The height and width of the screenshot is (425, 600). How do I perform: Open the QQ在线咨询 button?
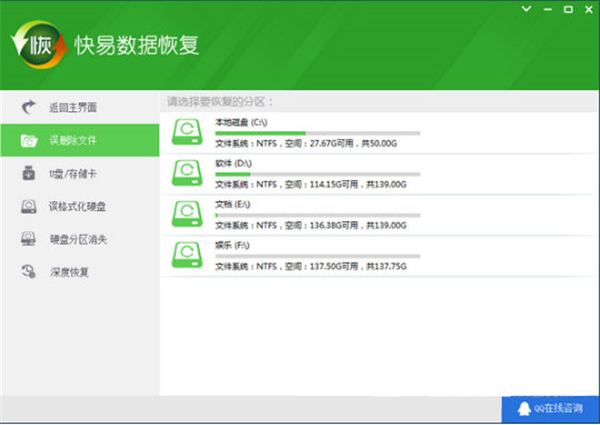point(550,410)
